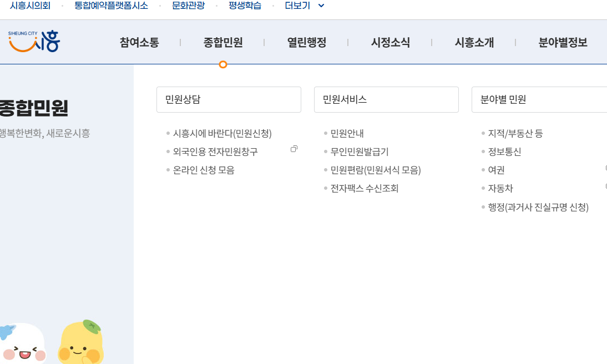The image size is (607, 364).
Task: Expand the 더보기 dropdown menu
Action: tap(304, 6)
